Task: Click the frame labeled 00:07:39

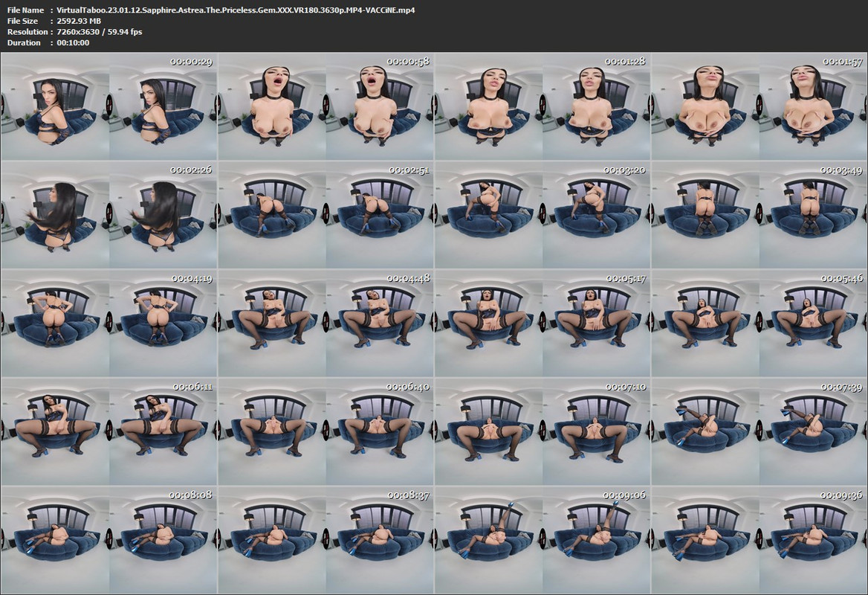Action: (759, 431)
